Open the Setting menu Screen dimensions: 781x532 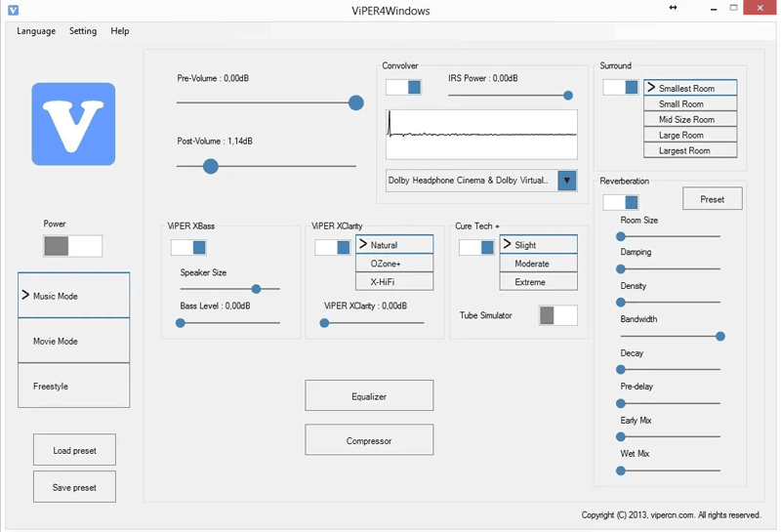point(83,31)
